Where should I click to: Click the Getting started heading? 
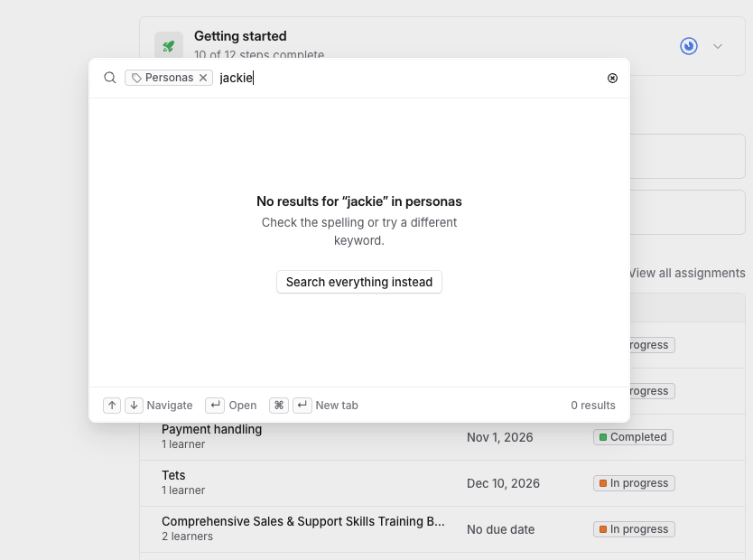[240, 36]
